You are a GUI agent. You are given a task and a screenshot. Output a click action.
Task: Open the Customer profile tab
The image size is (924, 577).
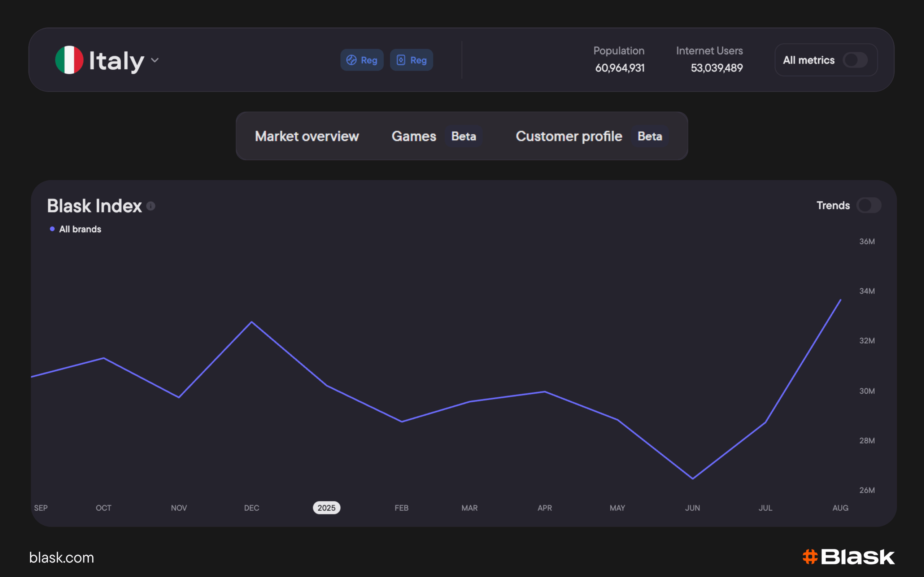[x=569, y=136]
